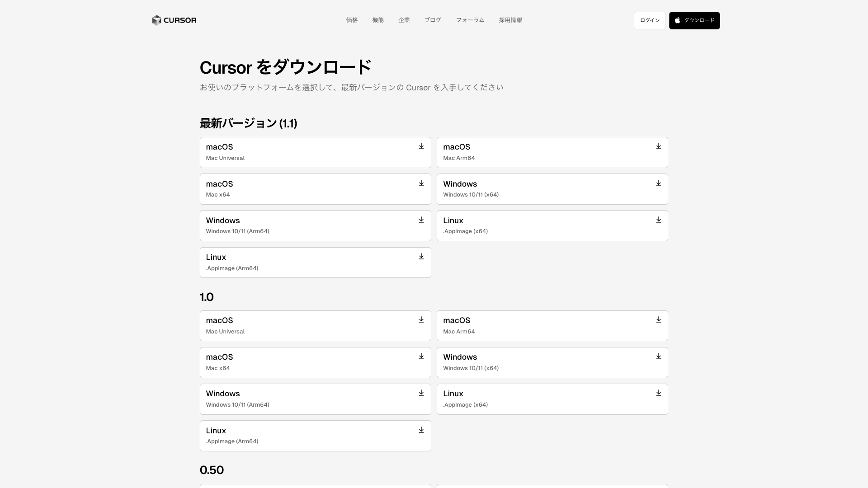
Task: Select the 1.0 Windows 10/11 (x64) text
Action: coord(471,368)
